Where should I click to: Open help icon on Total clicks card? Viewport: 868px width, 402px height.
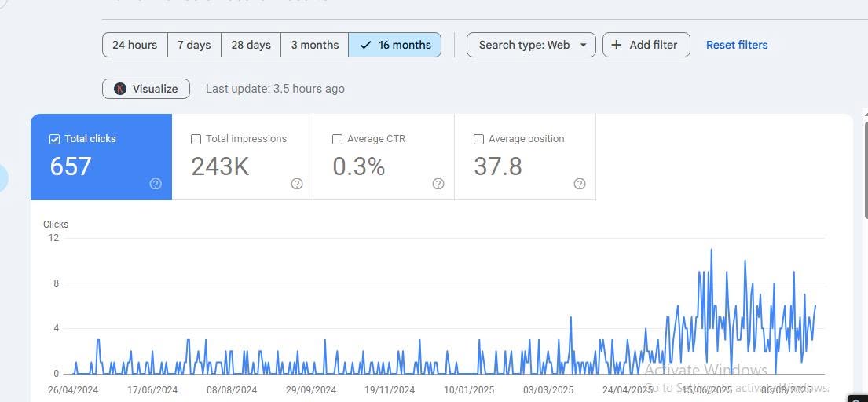coord(156,185)
